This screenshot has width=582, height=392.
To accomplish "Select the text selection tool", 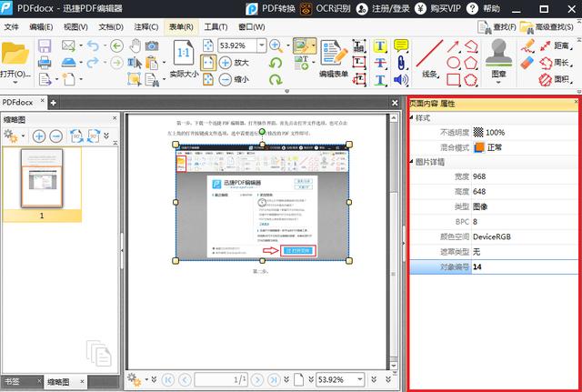I will point(135,63).
